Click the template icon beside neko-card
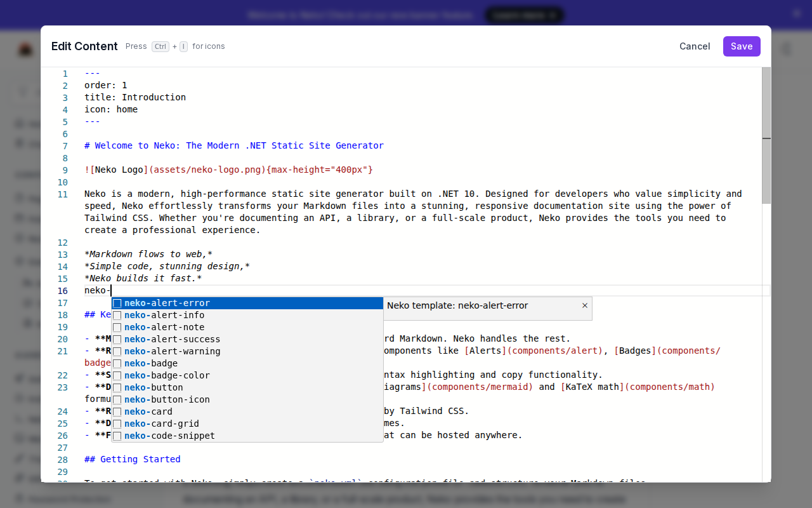 pyautogui.click(x=117, y=411)
